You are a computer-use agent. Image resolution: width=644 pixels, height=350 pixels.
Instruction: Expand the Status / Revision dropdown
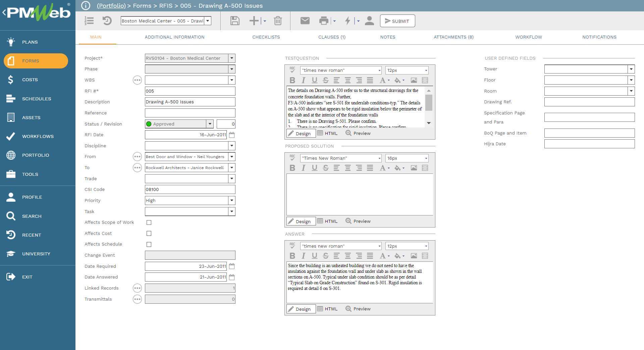tap(210, 124)
